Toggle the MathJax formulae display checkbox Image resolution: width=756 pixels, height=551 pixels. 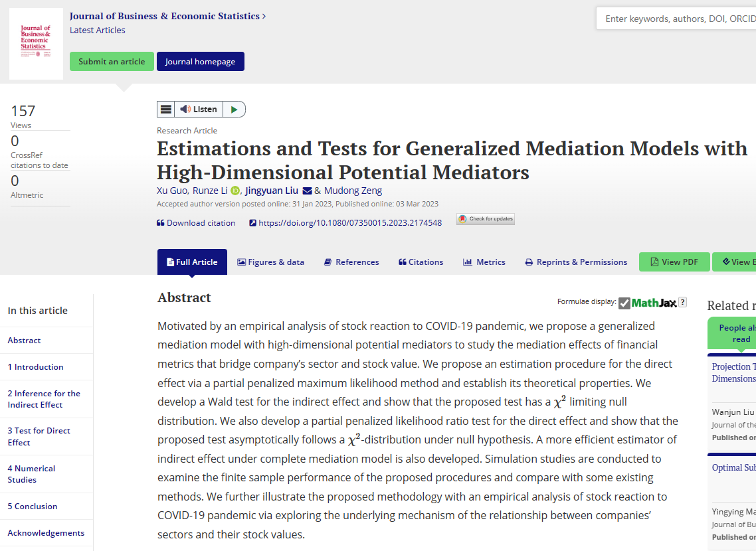[624, 303]
